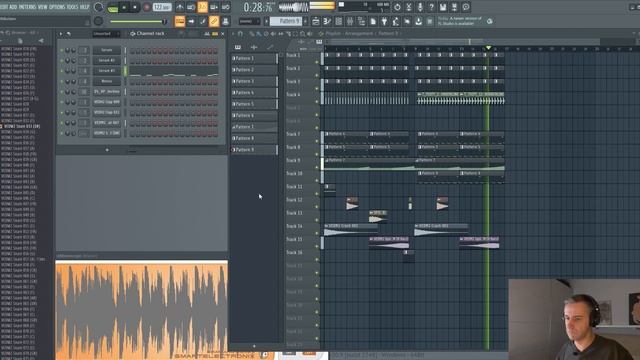
Task: Select the Playlist playback speaker tool
Action: coord(309,34)
